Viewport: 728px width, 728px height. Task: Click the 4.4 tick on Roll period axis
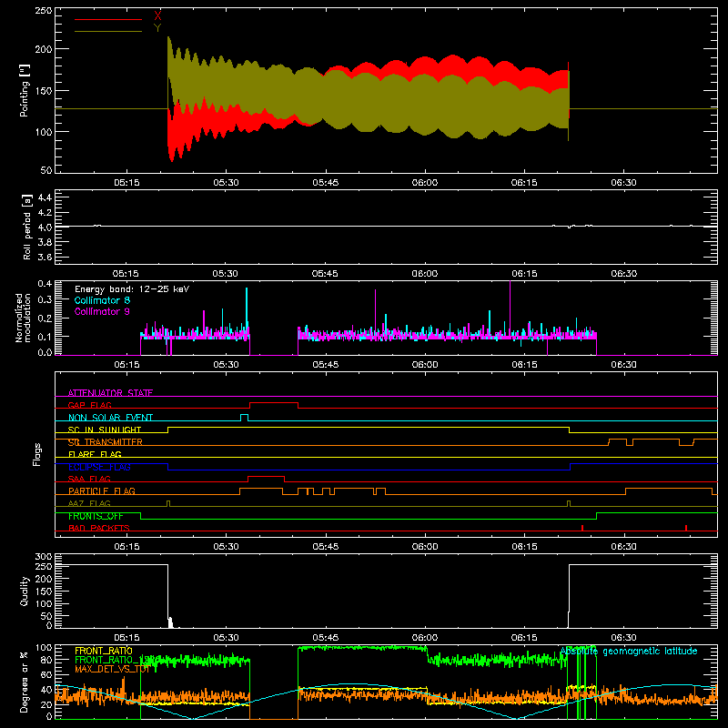point(45,197)
